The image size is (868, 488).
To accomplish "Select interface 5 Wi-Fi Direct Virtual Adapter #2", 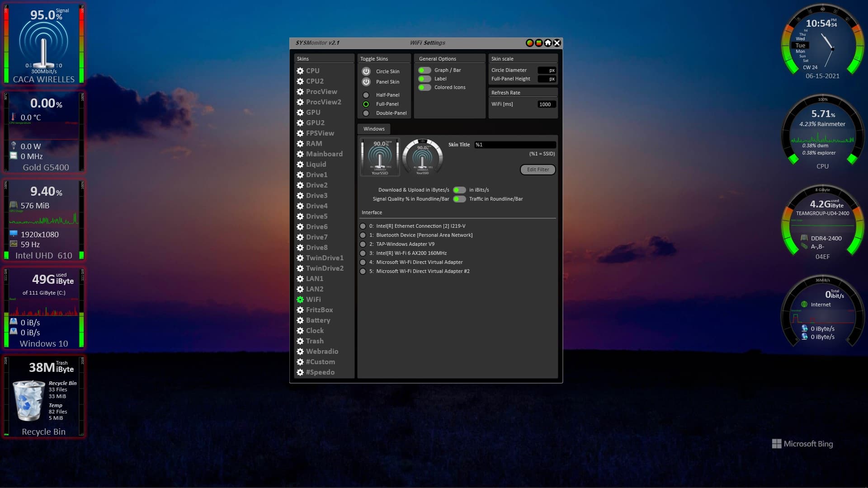I will tap(363, 272).
